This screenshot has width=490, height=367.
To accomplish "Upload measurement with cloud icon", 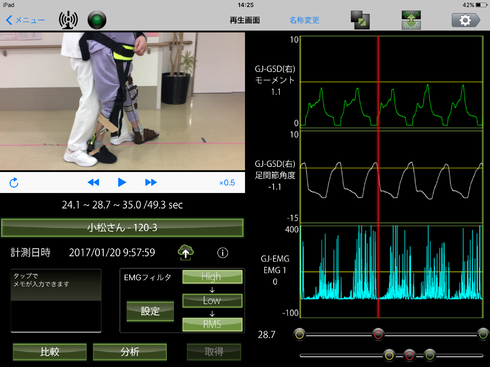I will [186, 252].
